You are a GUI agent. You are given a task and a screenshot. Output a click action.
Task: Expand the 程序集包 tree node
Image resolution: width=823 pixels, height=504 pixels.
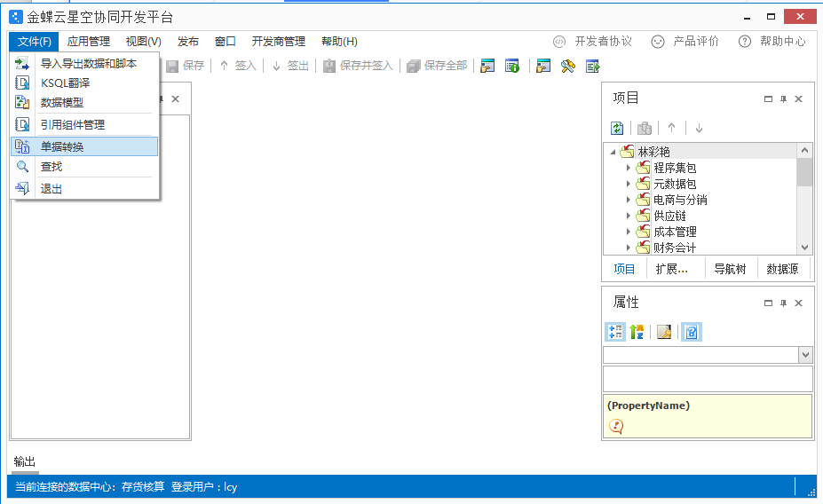[629, 168]
